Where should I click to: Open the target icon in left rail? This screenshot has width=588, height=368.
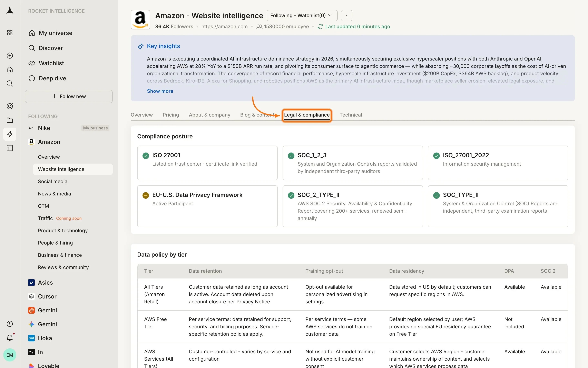[10, 106]
